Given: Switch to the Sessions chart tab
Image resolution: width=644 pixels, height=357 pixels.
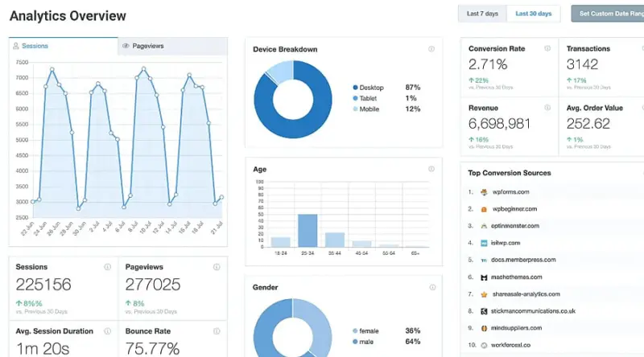Looking at the screenshot, I should [x=64, y=46].
